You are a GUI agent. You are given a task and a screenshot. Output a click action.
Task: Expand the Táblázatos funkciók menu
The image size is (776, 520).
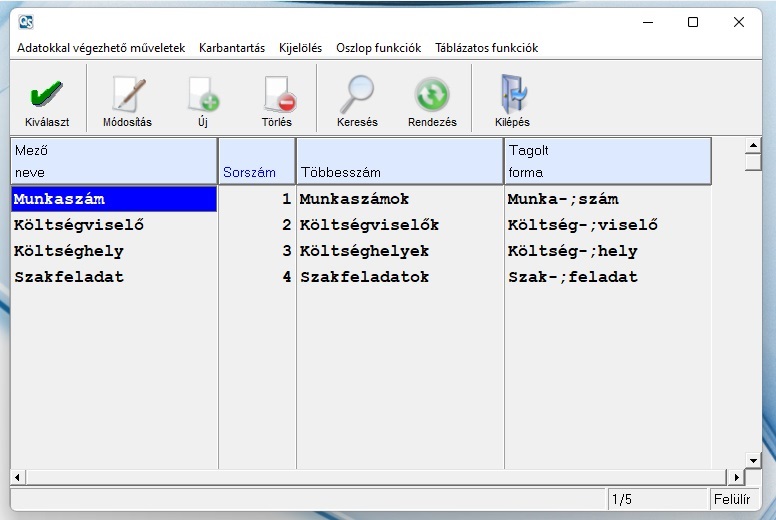(486, 48)
